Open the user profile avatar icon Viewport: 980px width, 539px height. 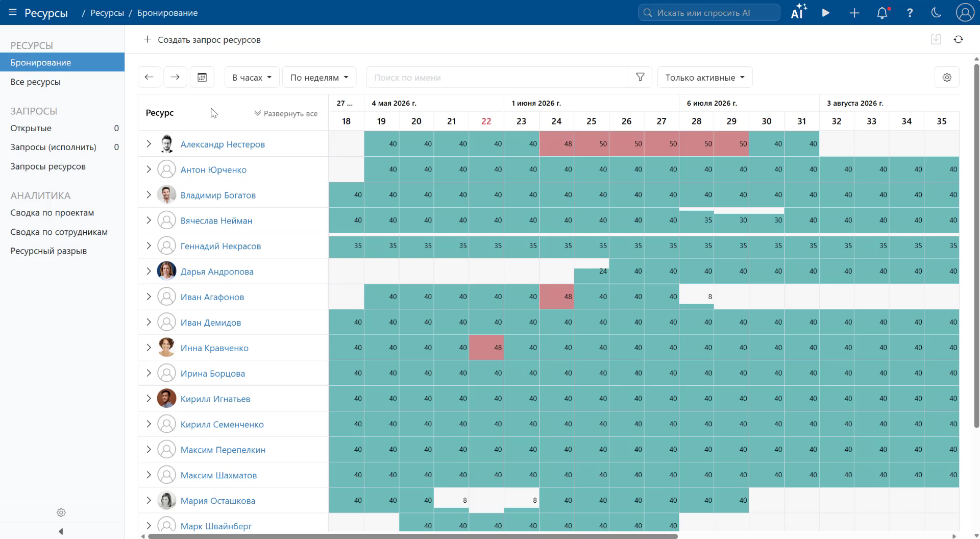tap(965, 13)
